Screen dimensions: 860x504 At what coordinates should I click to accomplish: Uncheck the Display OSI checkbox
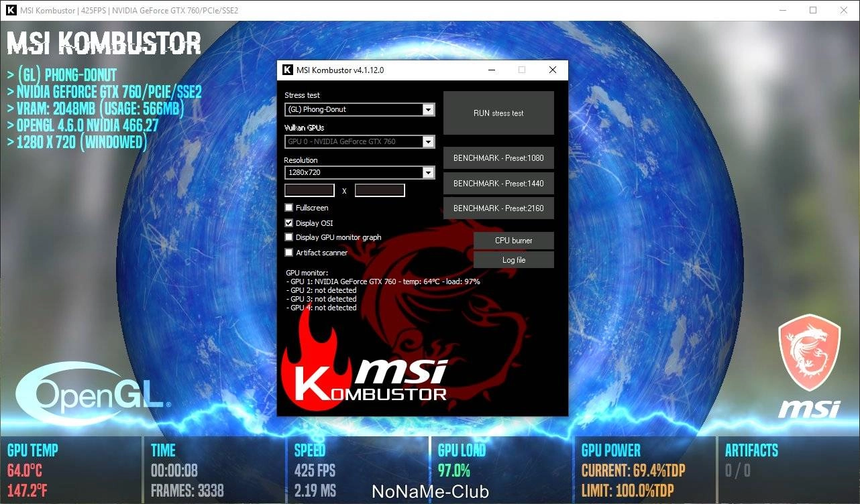coord(289,223)
